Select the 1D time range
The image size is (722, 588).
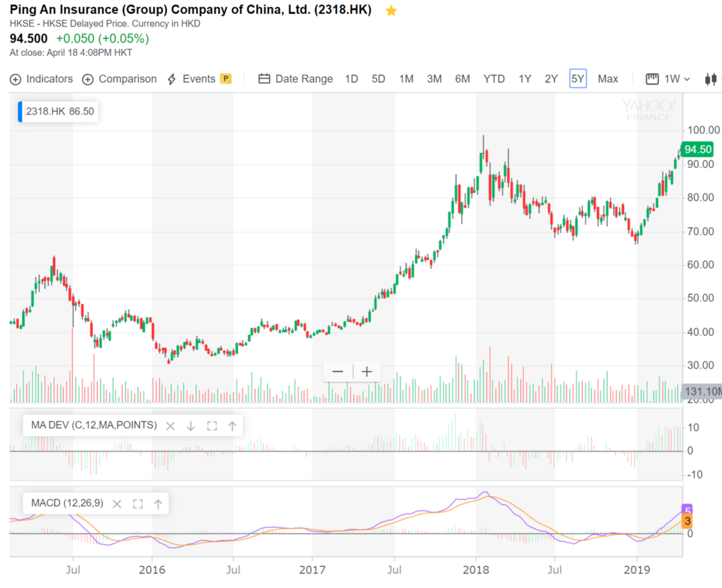(x=351, y=79)
